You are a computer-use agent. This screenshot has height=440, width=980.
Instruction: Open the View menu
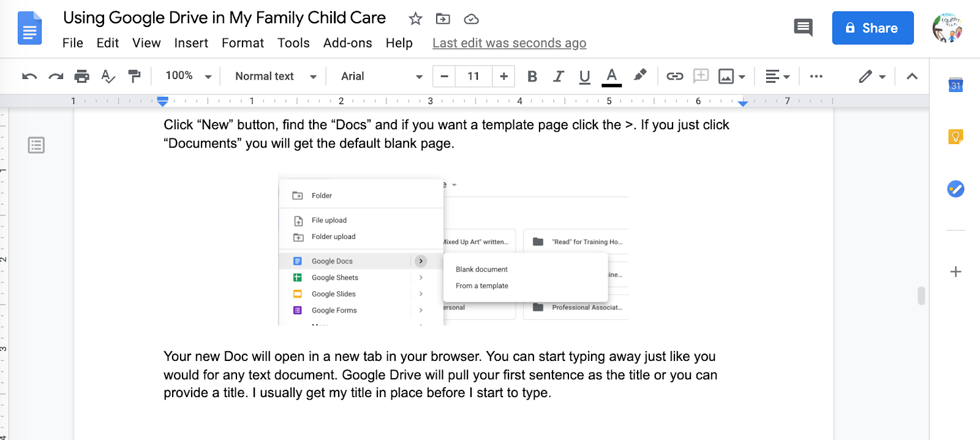pos(146,43)
